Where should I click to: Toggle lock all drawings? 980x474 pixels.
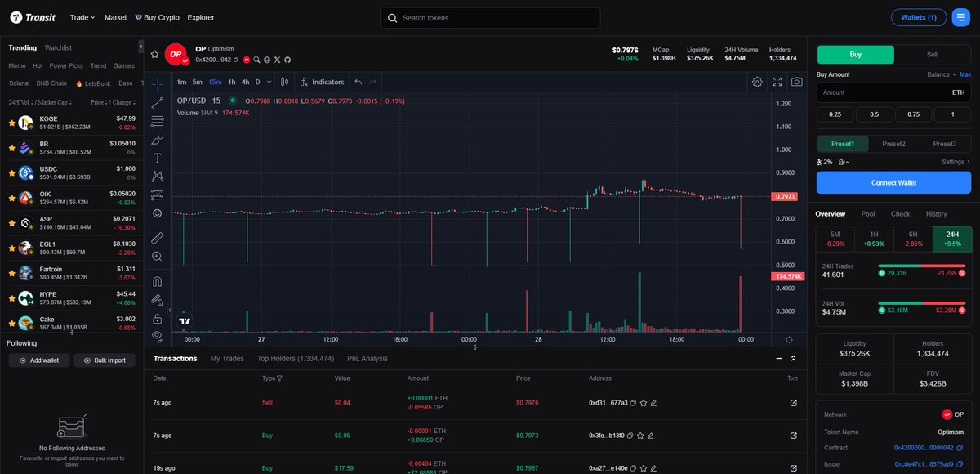158,318
